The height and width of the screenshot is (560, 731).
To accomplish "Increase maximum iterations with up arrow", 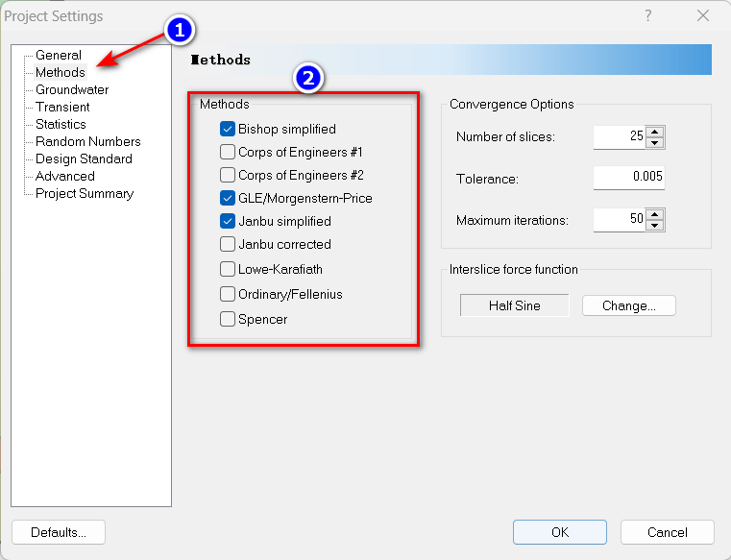I will pos(655,214).
